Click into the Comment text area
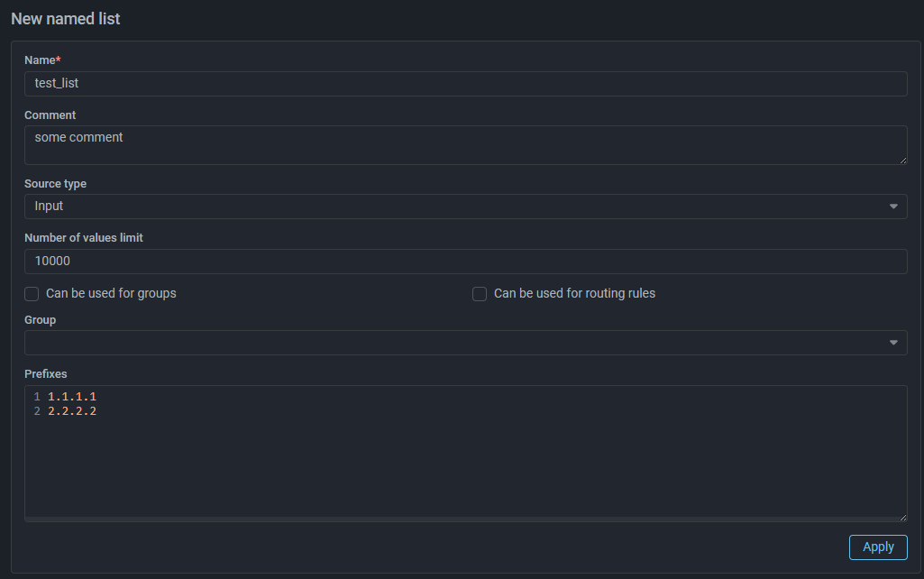This screenshot has height=579, width=924. tap(465, 145)
